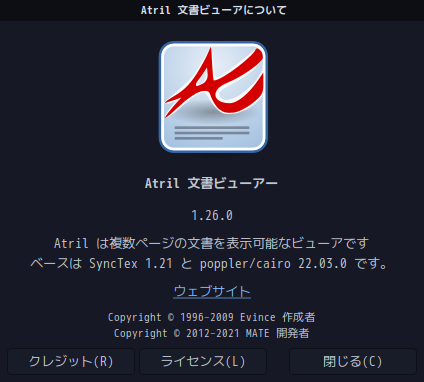Close dialog with 閉じる(C) button

[353, 361]
